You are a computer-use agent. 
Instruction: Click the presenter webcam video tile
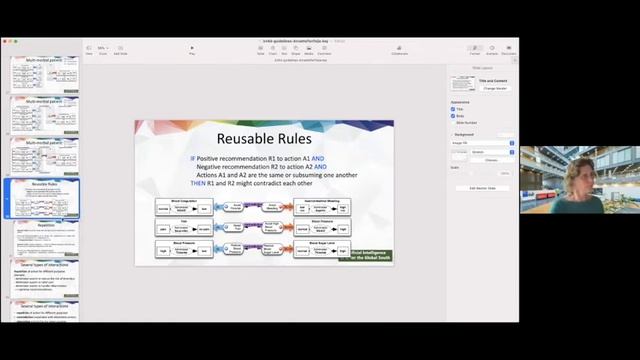tap(580, 180)
